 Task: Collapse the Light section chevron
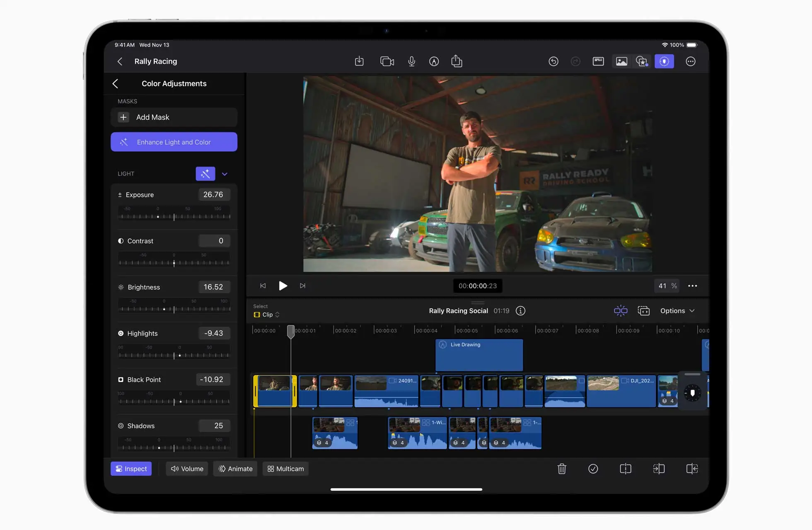point(225,174)
